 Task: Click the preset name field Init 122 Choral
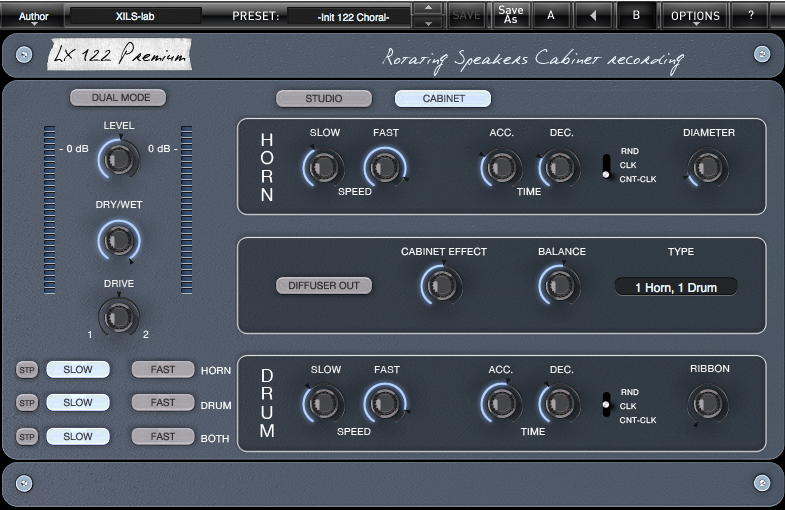click(349, 16)
